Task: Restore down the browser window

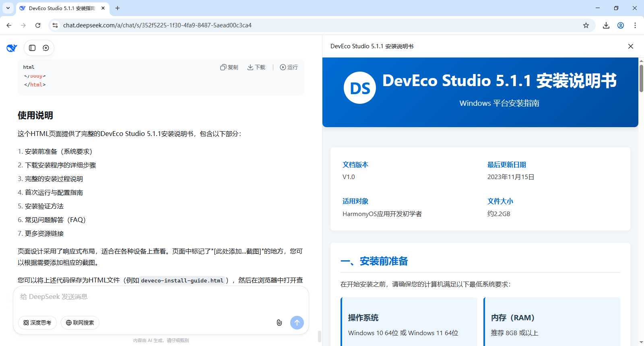Action: tap(616, 8)
